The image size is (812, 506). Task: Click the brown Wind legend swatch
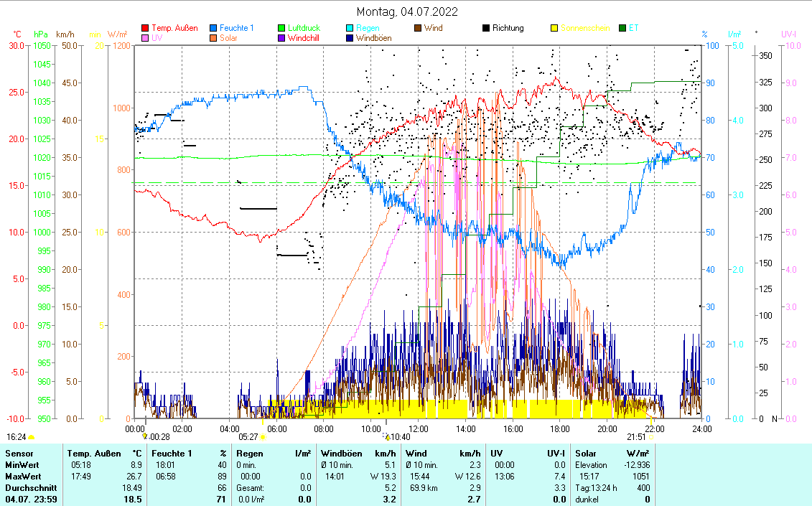tap(419, 29)
